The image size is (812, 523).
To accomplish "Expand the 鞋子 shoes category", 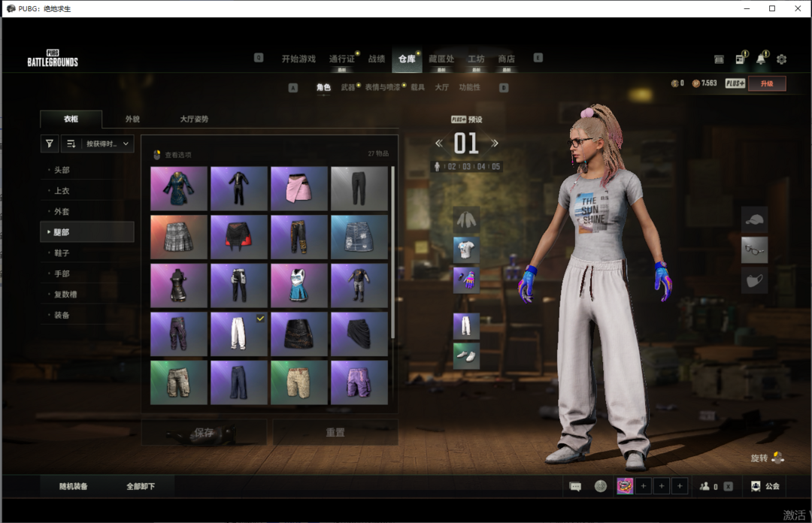I will (62, 253).
